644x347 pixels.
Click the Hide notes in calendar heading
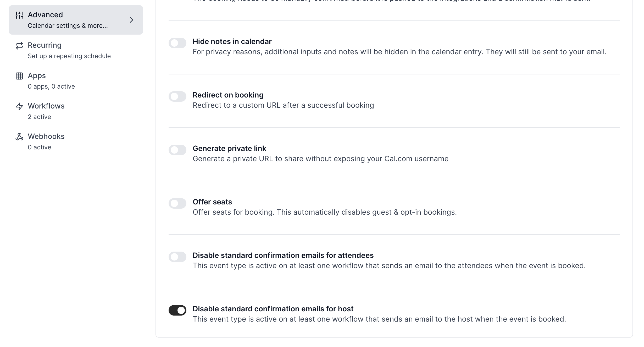[232, 42]
